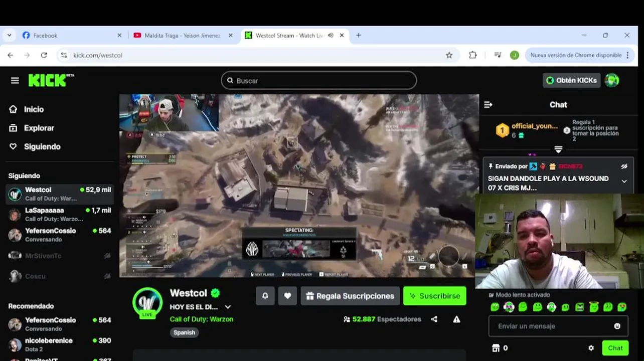This screenshot has width=644, height=361.
Task: Click the verified badge beside Westcol name
Action: coord(215,293)
